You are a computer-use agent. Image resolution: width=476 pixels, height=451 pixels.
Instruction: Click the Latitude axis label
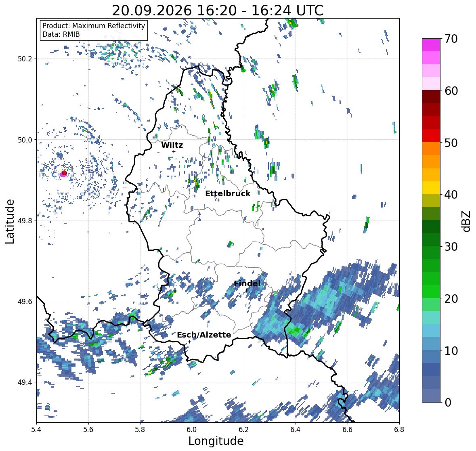10,222
